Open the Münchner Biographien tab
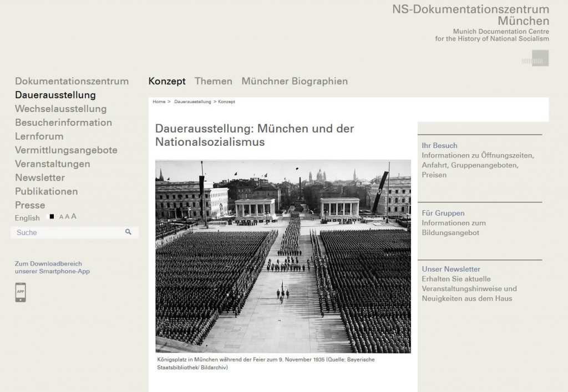Viewport: 568px width, 392px height. click(x=295, y=82)
